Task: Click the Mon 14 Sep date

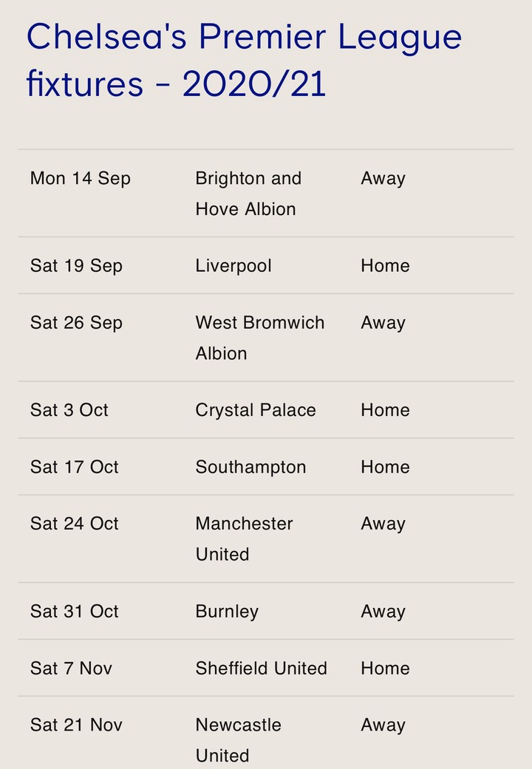Action: point(80,179)
